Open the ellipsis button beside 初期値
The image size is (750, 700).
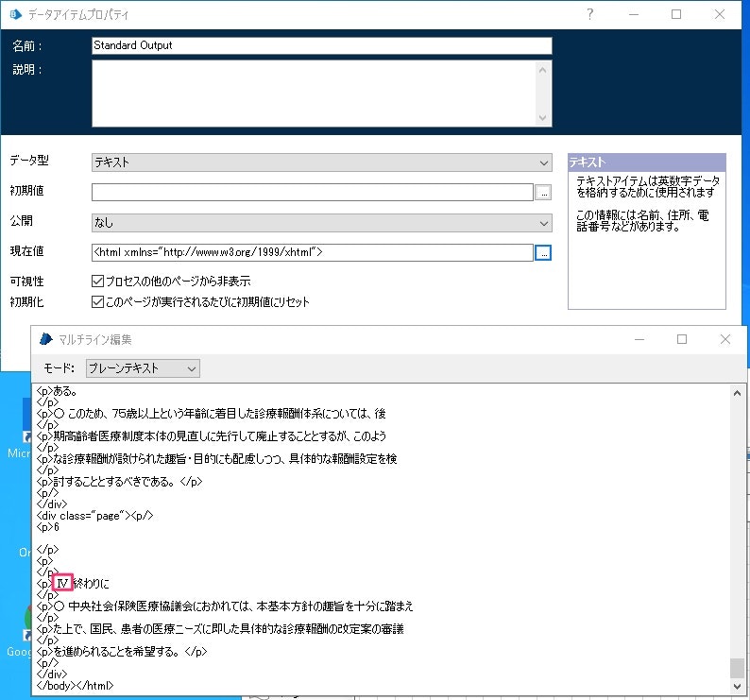543,193
